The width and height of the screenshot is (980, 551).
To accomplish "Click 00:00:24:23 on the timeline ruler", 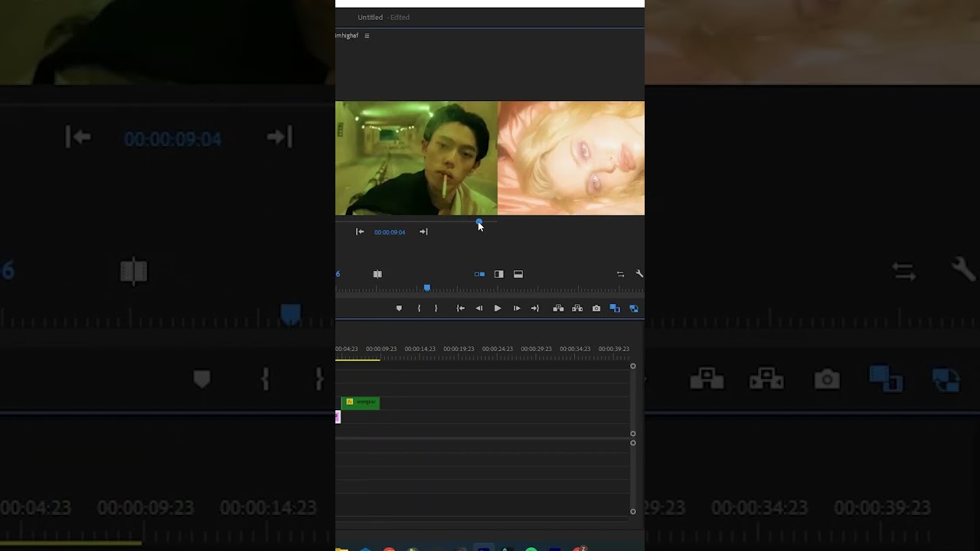I will pos(498,349).
